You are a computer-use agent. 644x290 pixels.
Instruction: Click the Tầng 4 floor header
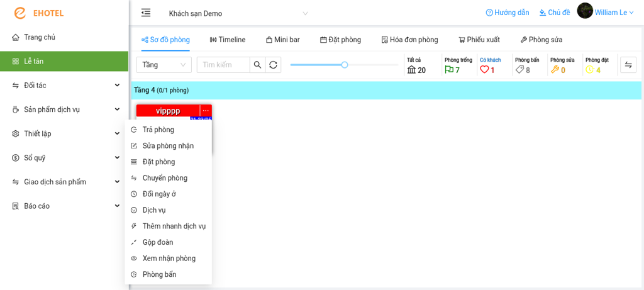(x=387, y=90)
